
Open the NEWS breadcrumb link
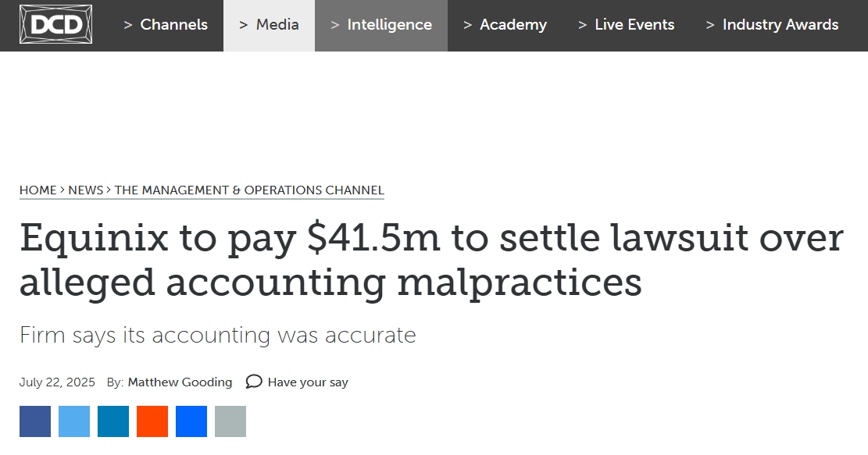coord(86,190)
